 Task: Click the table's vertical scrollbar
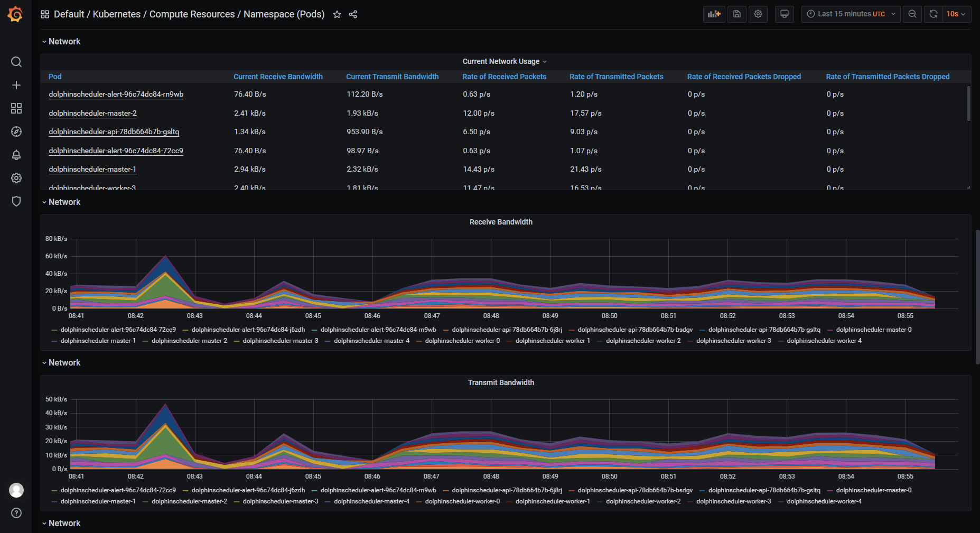coord(968,104)
